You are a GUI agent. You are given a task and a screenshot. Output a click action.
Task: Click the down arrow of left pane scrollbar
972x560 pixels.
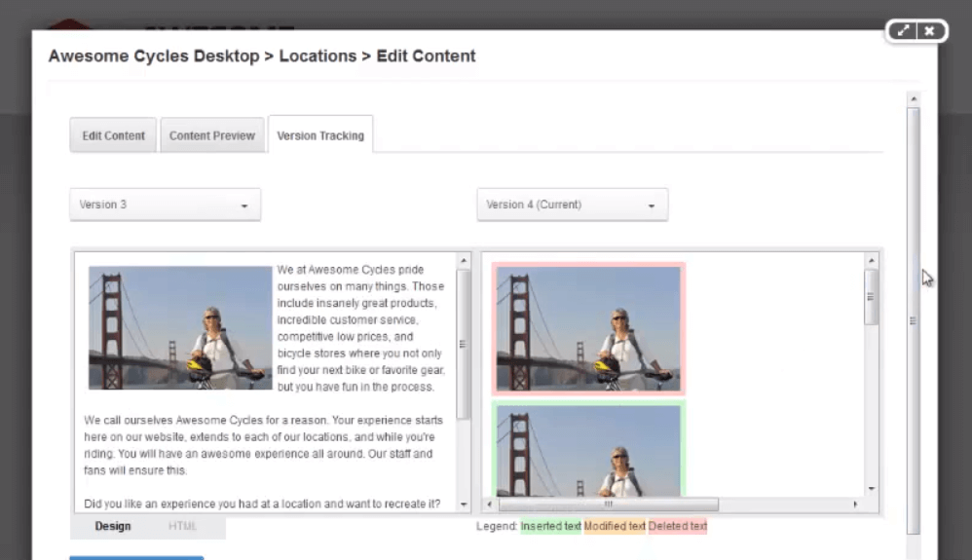pos(464,504)
